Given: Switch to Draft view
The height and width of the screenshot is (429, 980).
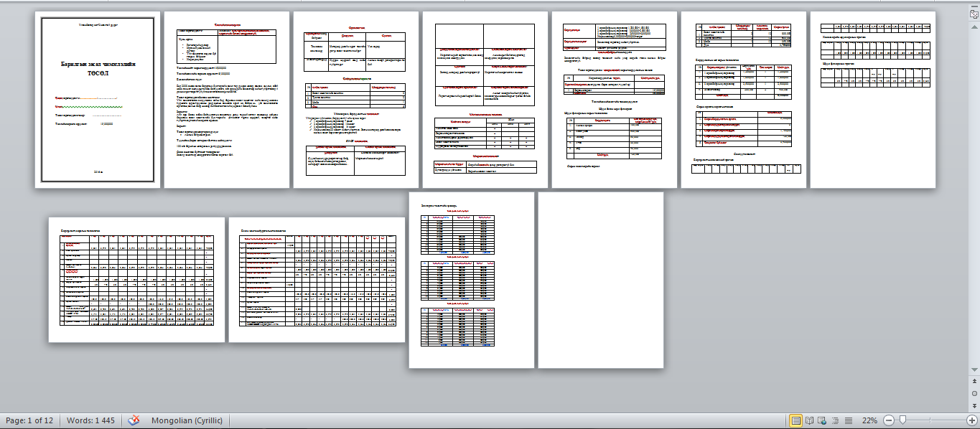Looking at the screenshot, I should [849, 420].
